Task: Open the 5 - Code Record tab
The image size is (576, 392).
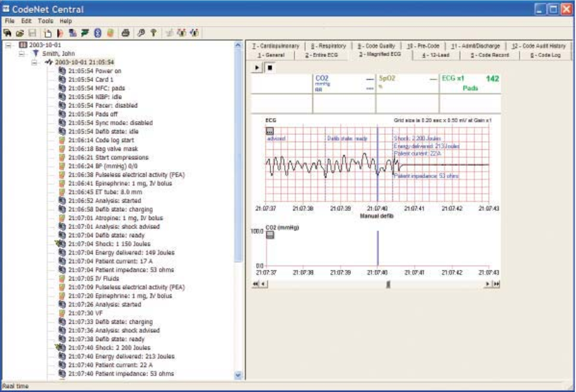Action: [490, 55]
